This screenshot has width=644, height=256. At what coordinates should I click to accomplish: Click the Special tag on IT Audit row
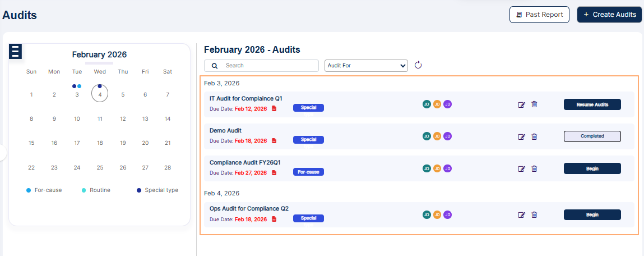click(x=308, y=108)
